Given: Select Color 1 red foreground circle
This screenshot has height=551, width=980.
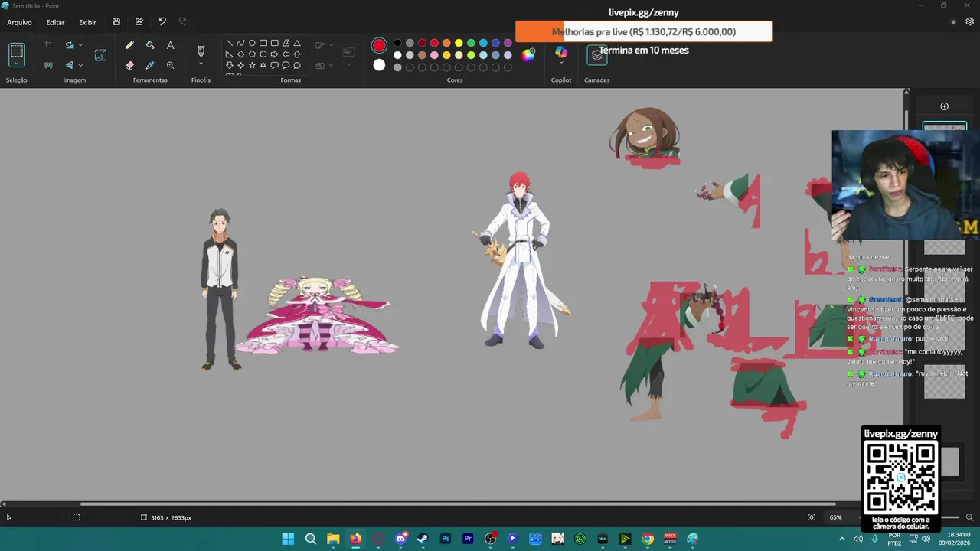Looking at the screenshot, I should click(x=379, y=45).
